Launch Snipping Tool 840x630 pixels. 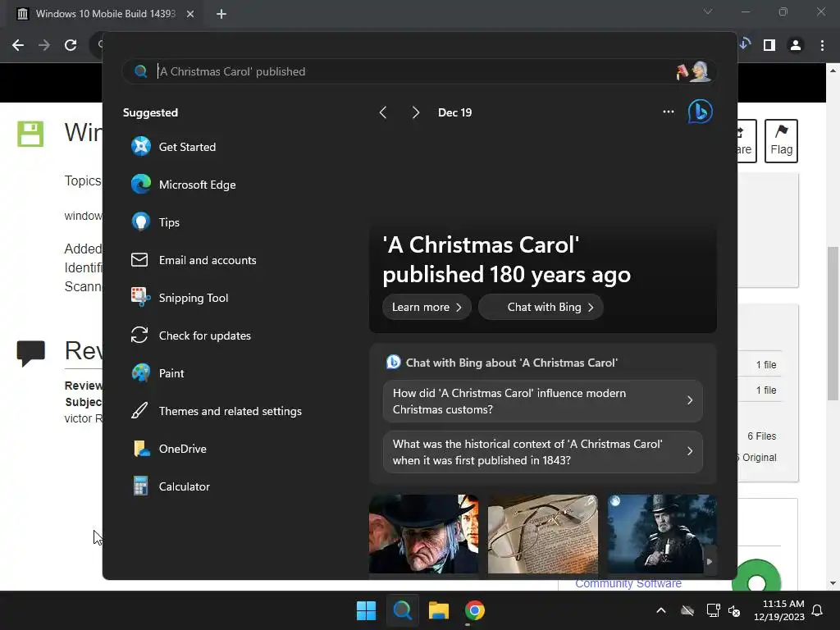[180, 297]
